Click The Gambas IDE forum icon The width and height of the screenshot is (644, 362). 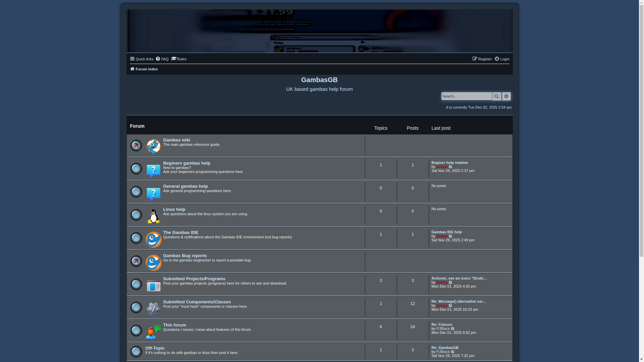tap(153, 240)
